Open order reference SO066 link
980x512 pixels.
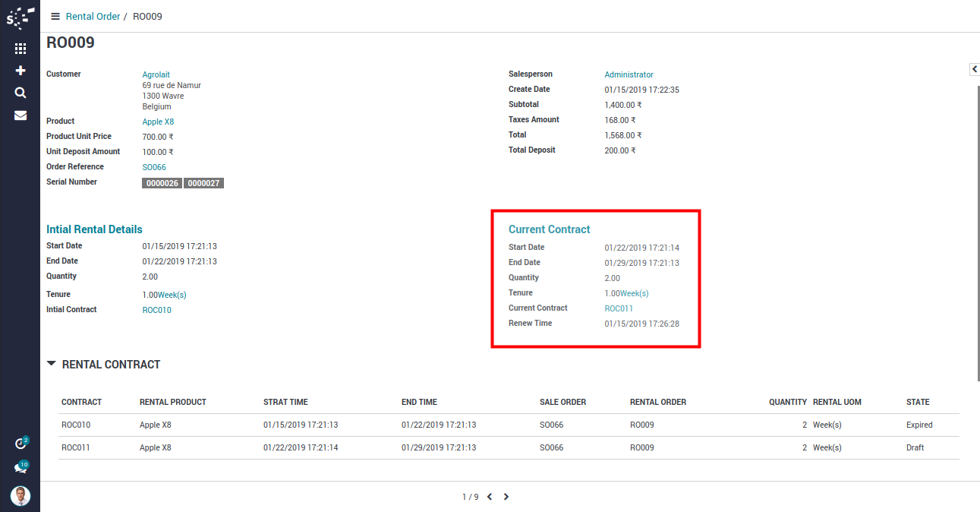pos(154,167)
